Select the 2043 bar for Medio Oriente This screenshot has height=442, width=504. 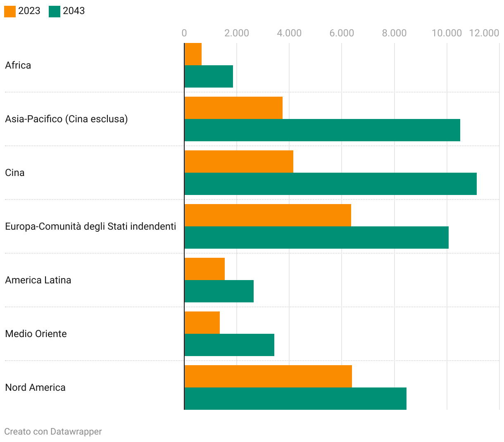[229, 345]
